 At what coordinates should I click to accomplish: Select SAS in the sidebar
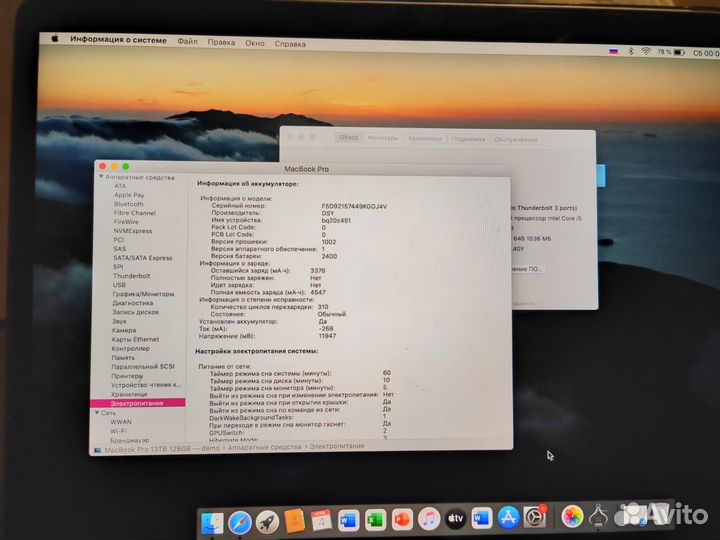(x=119, y=248)
